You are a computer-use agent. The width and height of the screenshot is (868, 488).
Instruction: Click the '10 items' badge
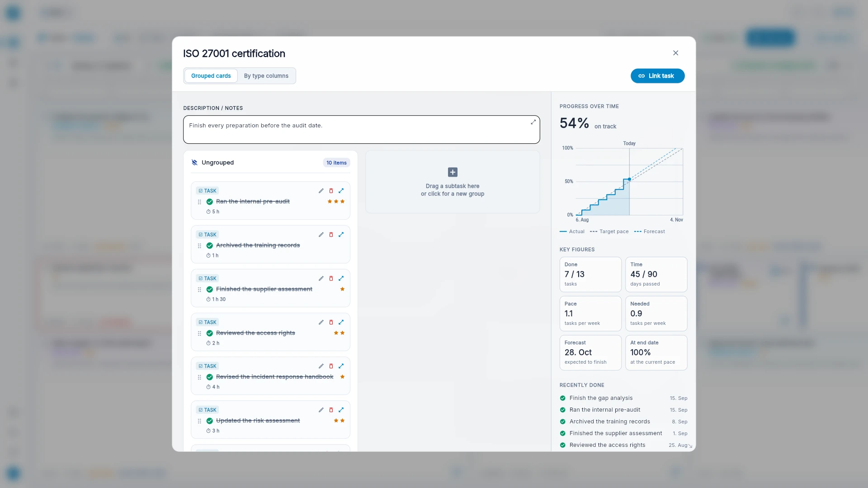[337, 163]
